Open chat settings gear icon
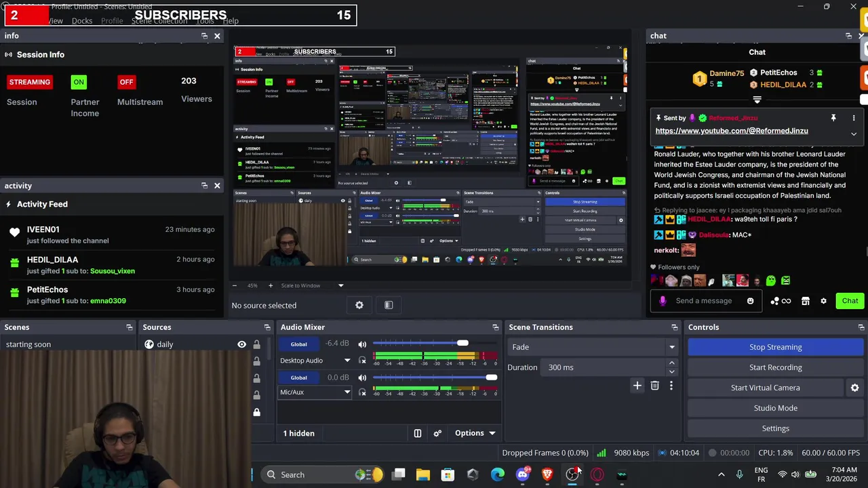The image size is (868, 488). tap(823, 301)
